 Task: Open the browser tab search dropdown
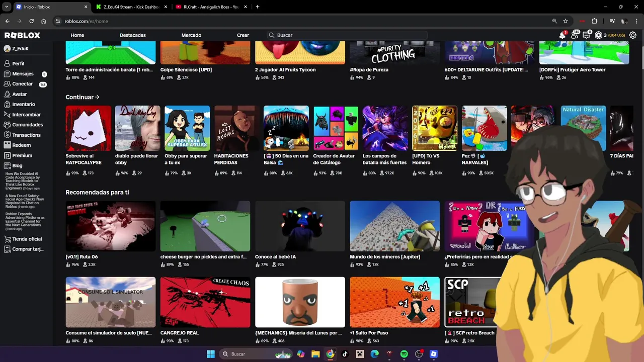[x=7, y=7]
